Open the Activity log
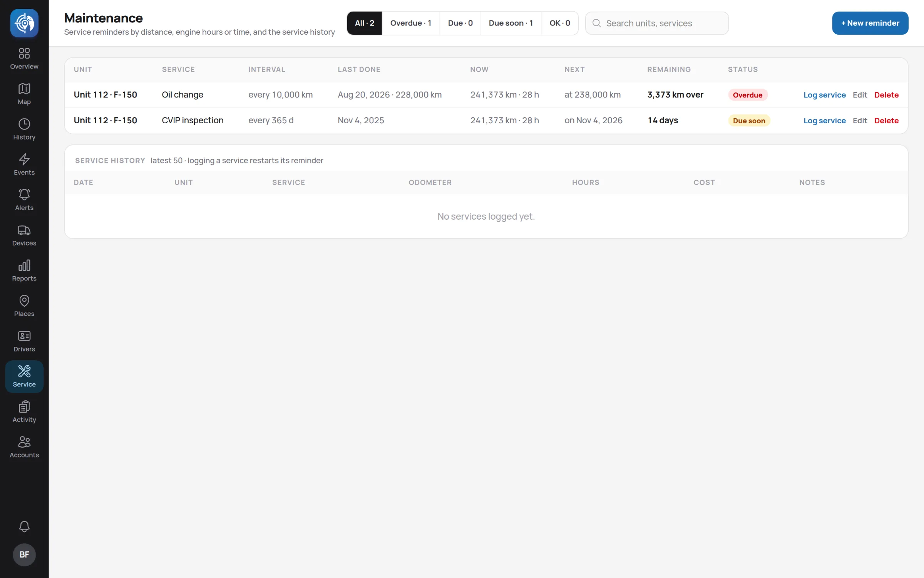The image size is (924, 578). (24, 412)
